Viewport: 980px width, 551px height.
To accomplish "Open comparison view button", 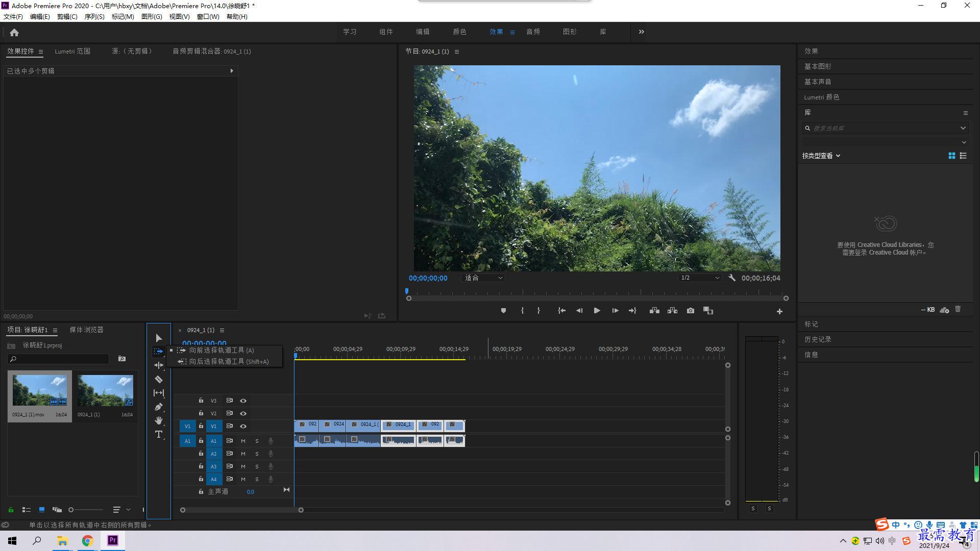I will 708,310.
